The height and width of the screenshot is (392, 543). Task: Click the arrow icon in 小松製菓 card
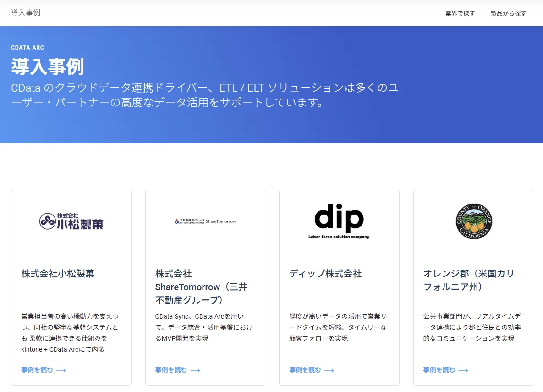coord(61,370)
